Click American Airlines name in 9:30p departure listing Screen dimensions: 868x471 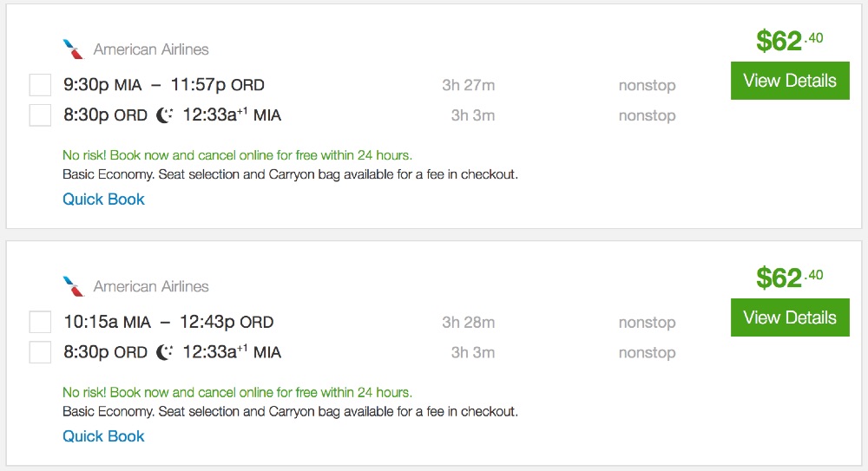[x=151, y=49]
